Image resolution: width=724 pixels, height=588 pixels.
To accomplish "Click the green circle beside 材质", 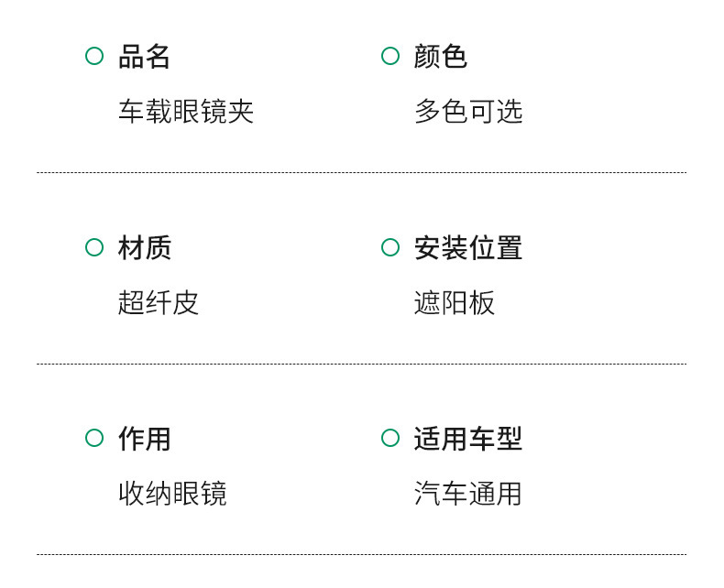I will [94, 247].
